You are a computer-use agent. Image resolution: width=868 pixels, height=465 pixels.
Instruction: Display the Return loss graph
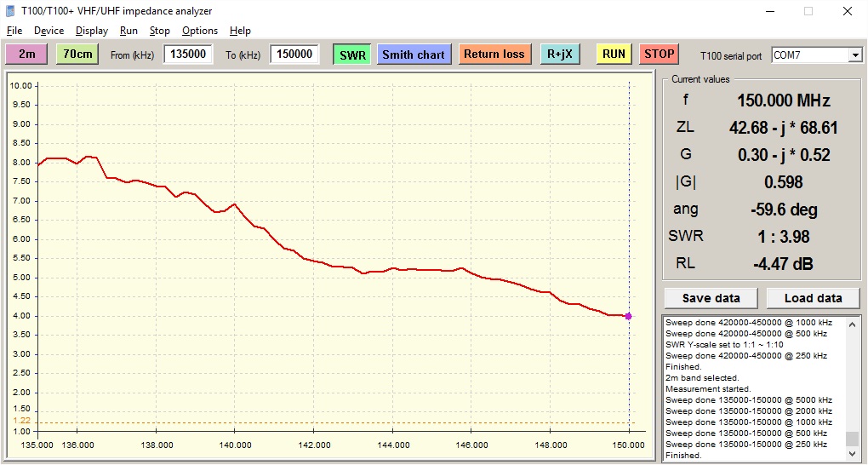pos(494,55)
